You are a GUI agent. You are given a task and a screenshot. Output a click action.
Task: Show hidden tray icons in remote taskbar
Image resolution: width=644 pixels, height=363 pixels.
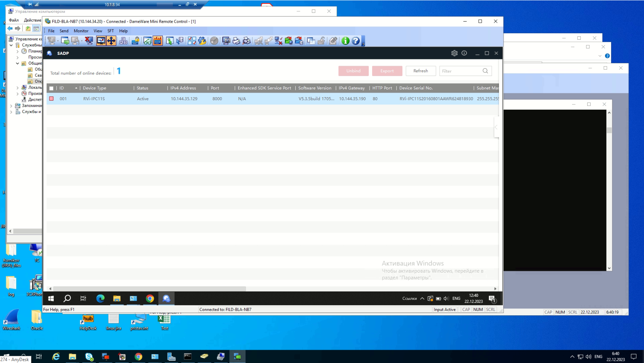422,299
